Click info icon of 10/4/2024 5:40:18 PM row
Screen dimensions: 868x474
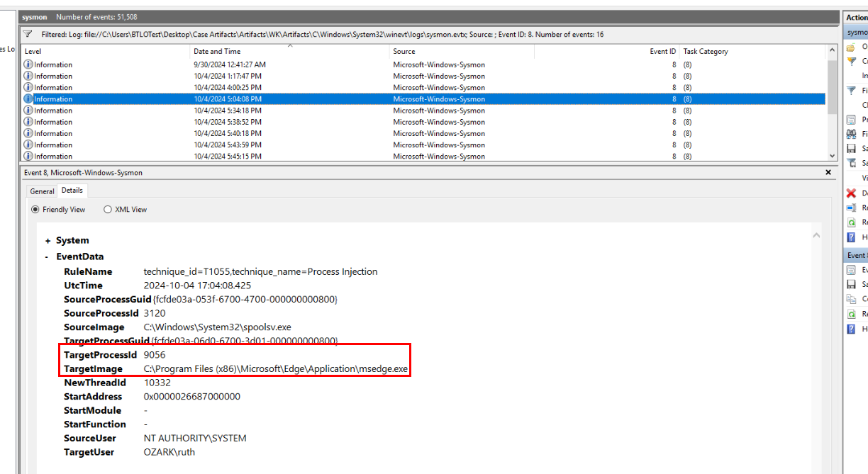click(x=28, y=133)
